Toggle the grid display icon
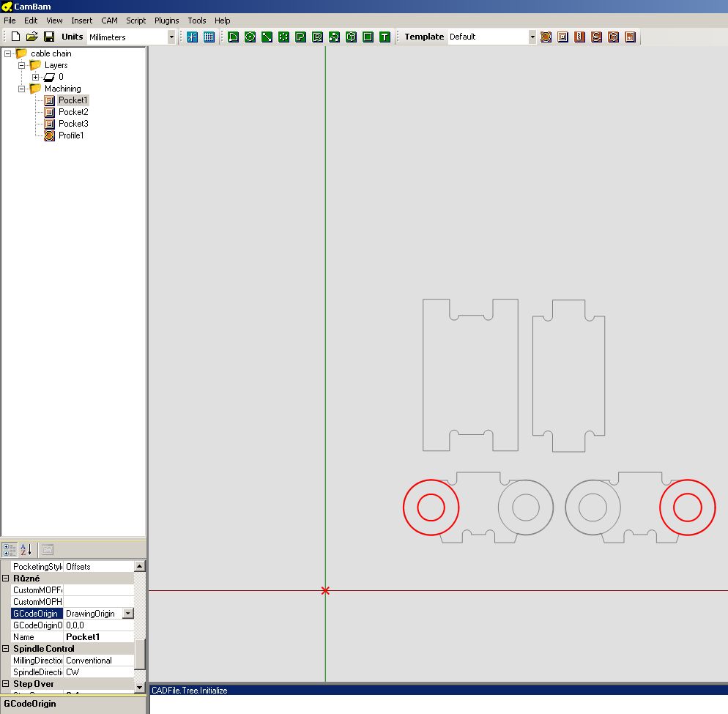The width and height of the screenshot is (728, 714). (x=209, y=37)
